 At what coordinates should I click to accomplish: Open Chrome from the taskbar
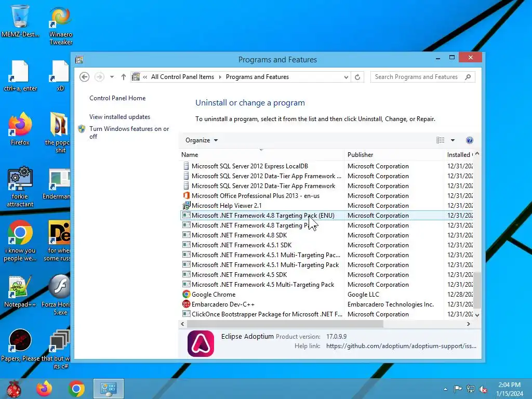[76, 389]
